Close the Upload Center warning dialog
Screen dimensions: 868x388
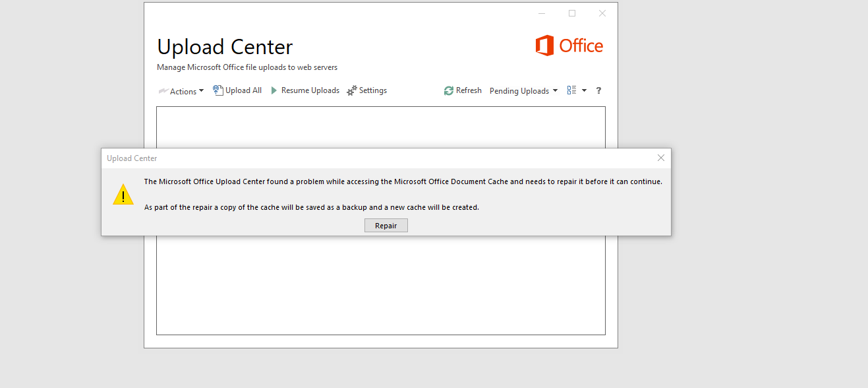661,158
